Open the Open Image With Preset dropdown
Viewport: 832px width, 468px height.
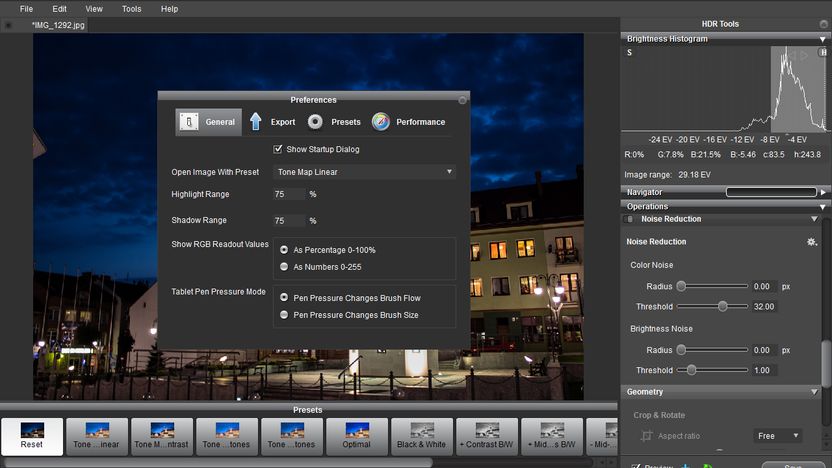point(365,172)
